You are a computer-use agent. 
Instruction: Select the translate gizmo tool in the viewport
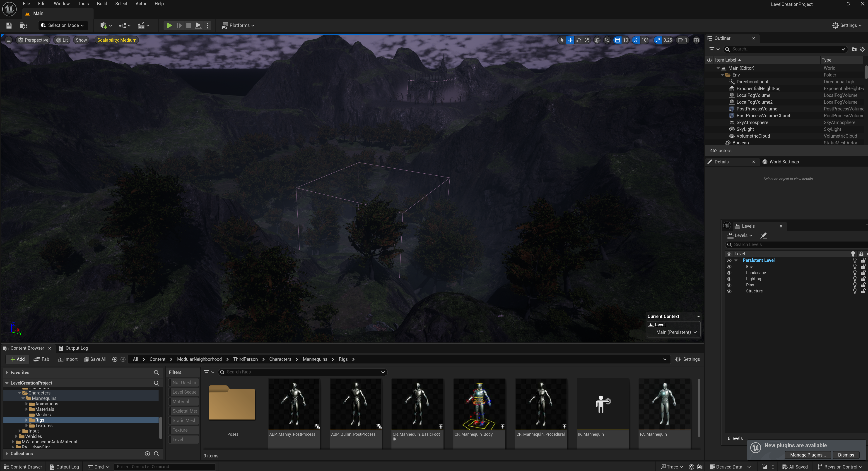click(570, 40)
